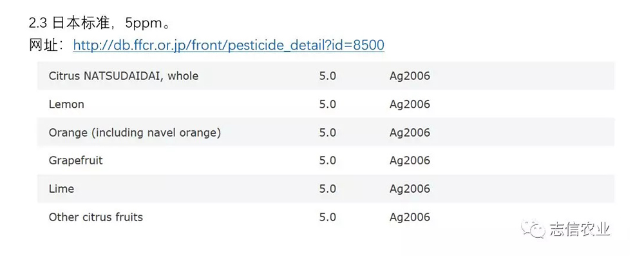Select the 5.0 value in the Lime row
This screenshot has height=263, width=644.
point(328,189)
